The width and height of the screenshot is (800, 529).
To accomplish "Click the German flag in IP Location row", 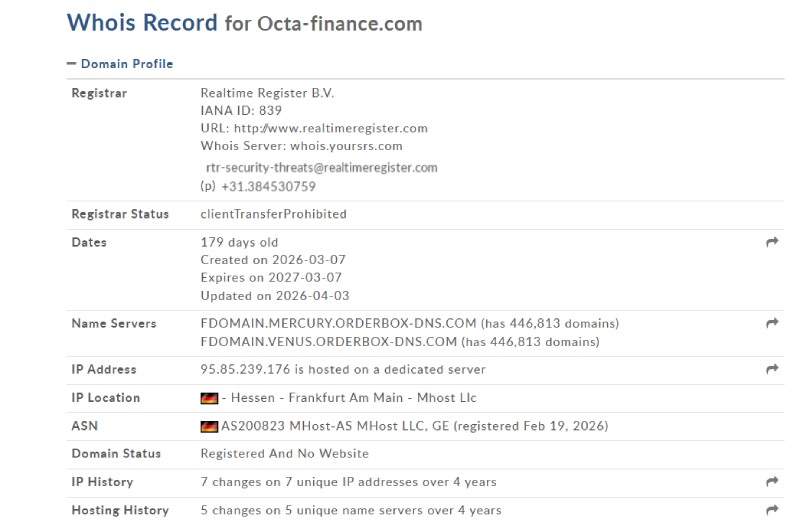I will tap(209, 398).
